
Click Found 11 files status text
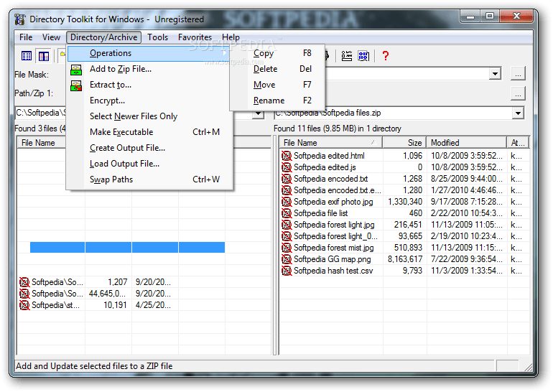[x=337, y=129]
